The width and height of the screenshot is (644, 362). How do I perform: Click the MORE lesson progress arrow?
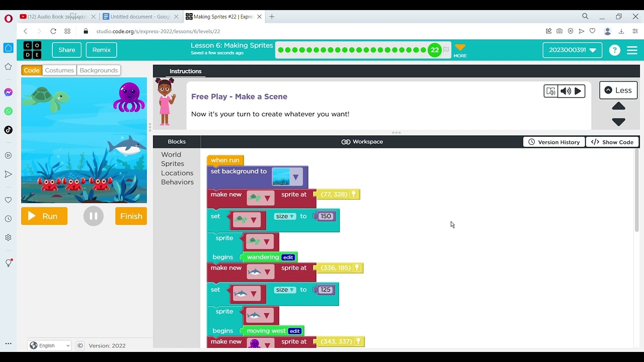pyautogui.click(x=460, y=50)
